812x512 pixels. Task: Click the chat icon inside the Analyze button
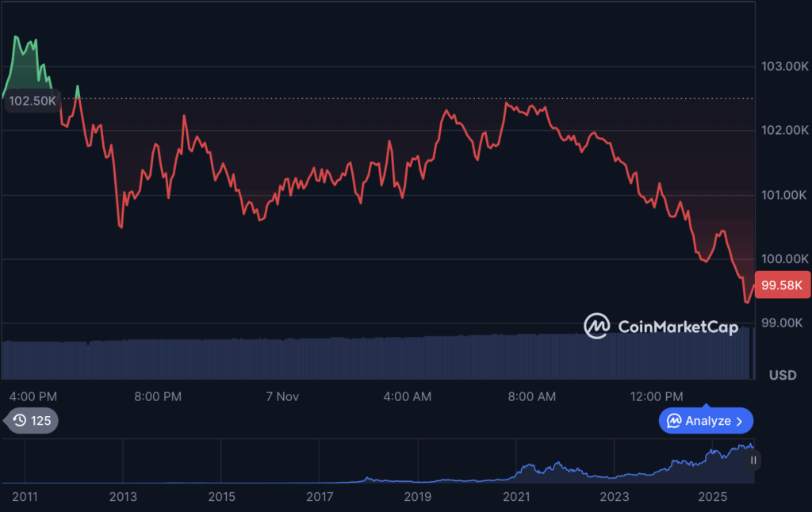click(674, 421)
